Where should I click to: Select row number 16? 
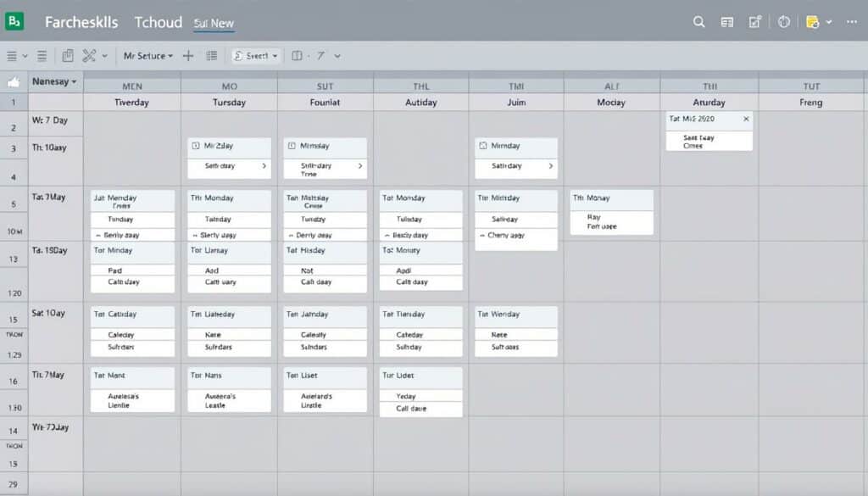(14, 381)
